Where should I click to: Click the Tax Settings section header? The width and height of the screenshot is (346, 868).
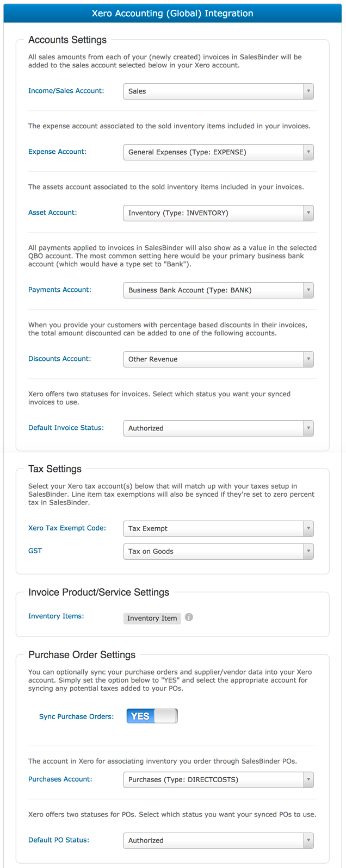52,469
